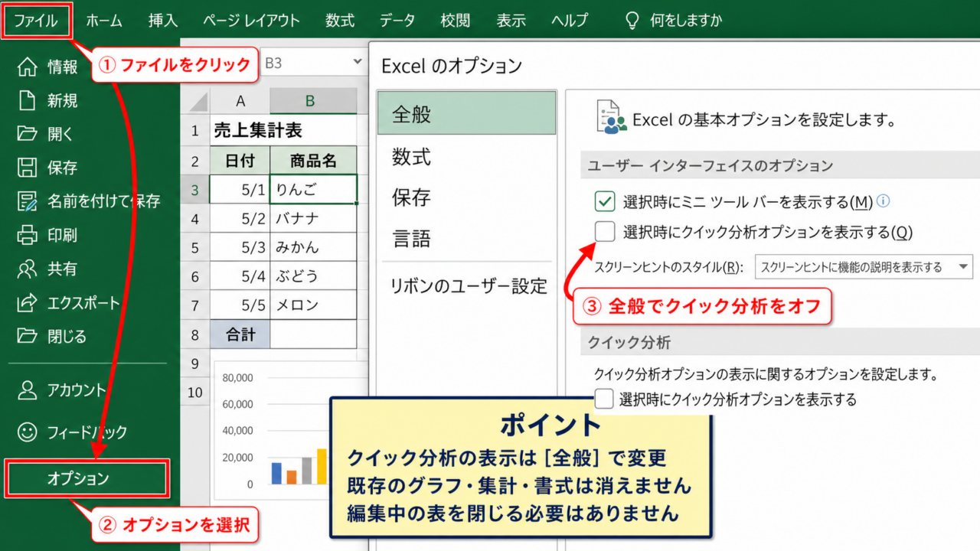
Task: Click date cell 5/4
Action: 240,276
